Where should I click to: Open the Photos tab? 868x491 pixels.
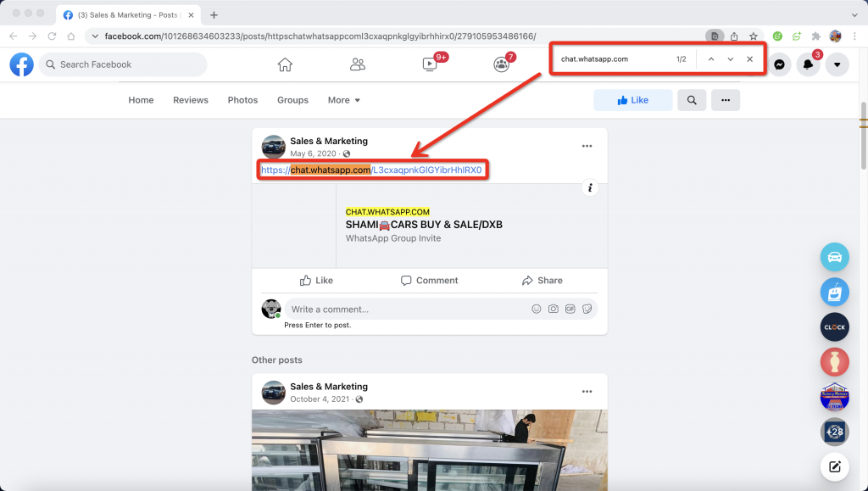click(x=242, y=100)
